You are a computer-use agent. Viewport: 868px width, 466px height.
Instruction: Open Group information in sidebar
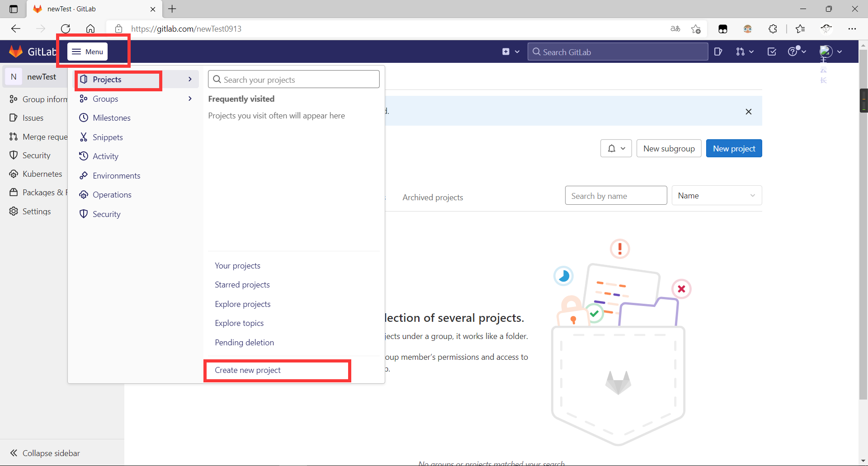pyautogui.click(x=38, y=99)
